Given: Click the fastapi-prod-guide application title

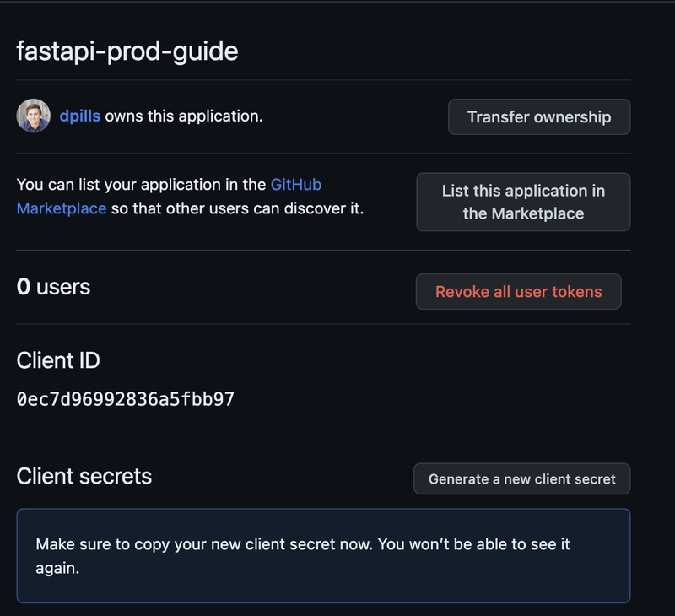Looking at the screenshot, I should click(x=127, y=51).
